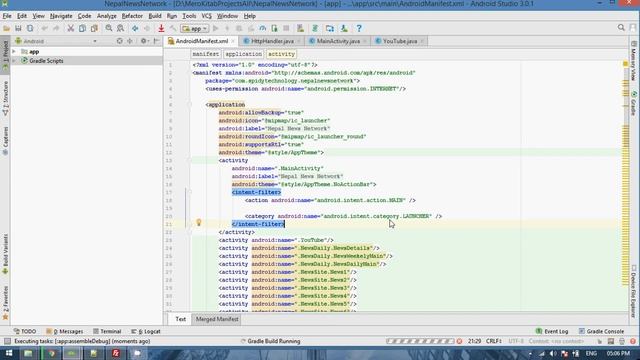The image size is (640, 360).
Task: Switch to the Merged Manifest tab
Action: click(x=217, y=319)
